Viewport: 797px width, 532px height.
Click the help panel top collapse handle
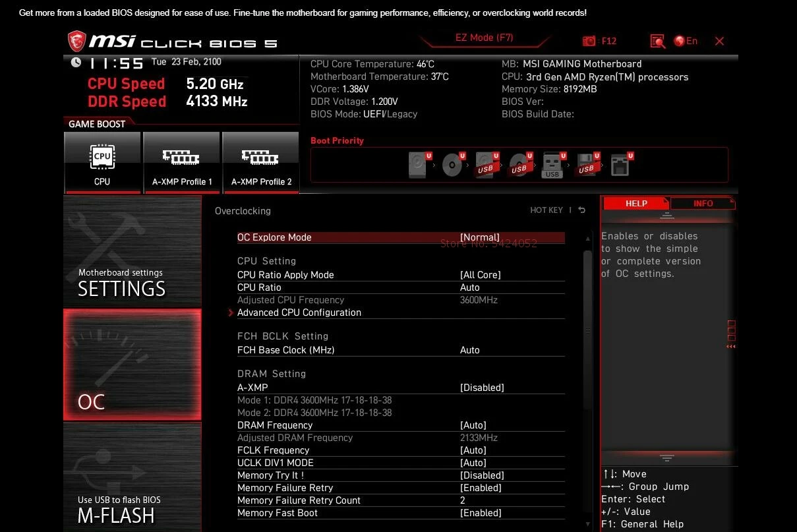pos(666,216)
